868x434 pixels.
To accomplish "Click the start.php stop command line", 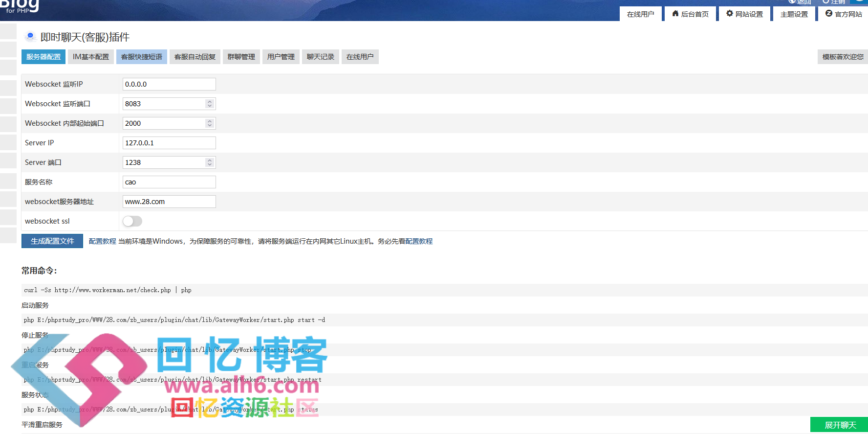I will [445, 350].
